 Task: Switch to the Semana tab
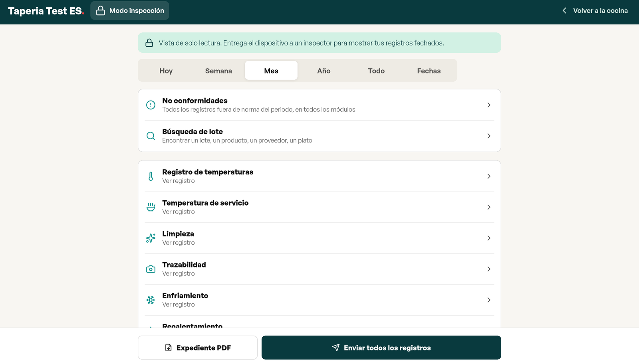pyautogui.click(x=218, y=71)
